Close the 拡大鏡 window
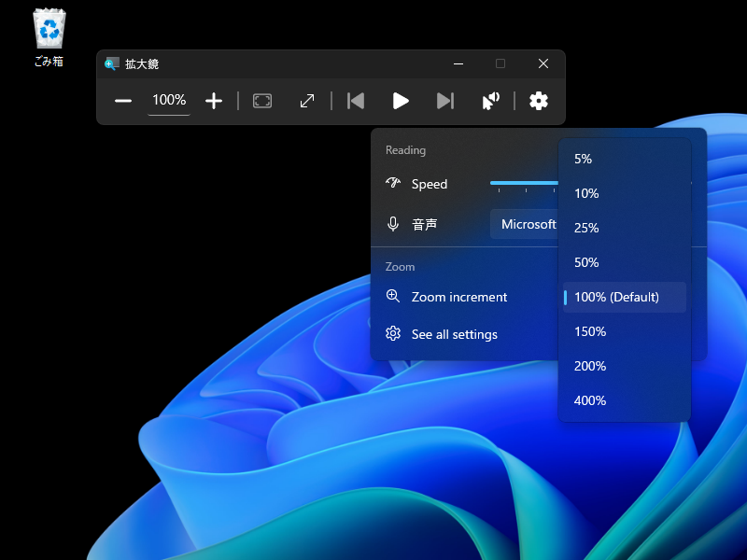Viewport: 747px width, 560px height. pos(543,63)
